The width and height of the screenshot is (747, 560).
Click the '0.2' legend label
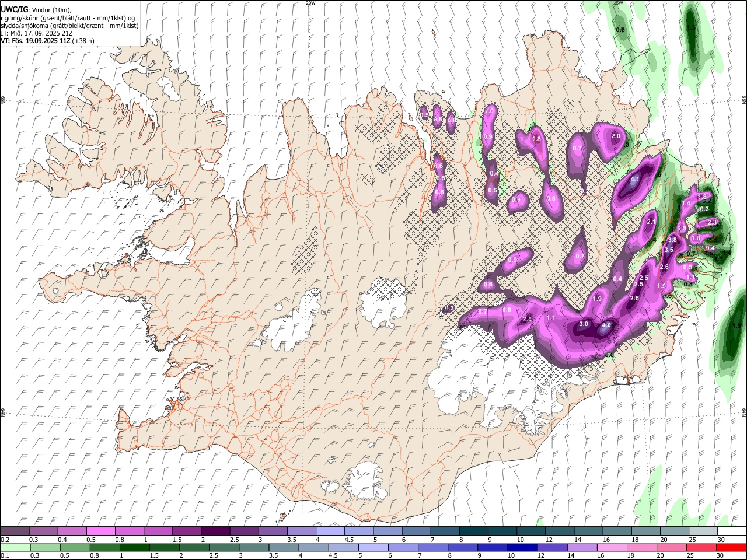(5, 540)
